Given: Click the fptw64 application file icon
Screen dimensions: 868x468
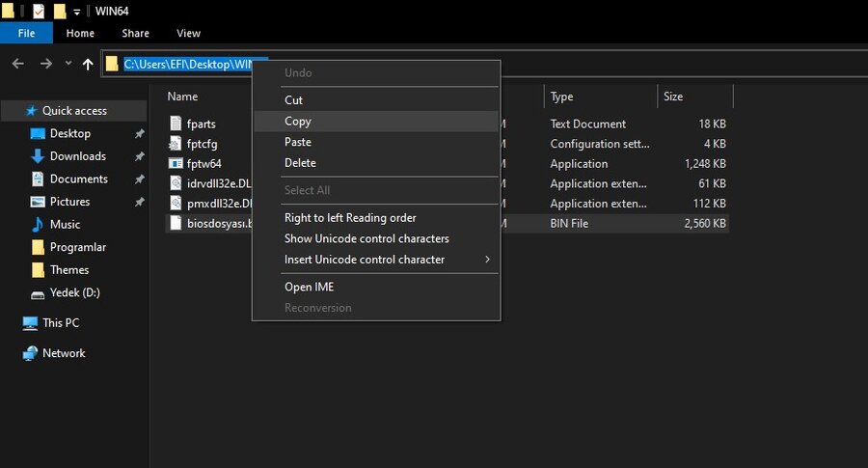Looking at the screenshot, I should coord(176,164).
